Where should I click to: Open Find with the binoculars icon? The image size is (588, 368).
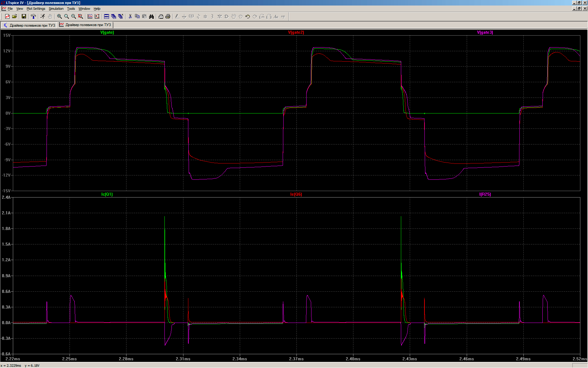[151, 17]
